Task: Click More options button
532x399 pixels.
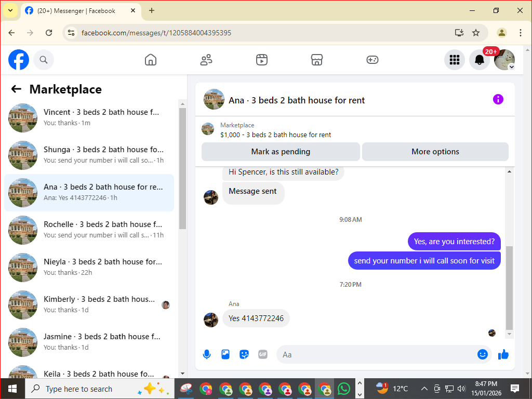Action: point(435,152)
